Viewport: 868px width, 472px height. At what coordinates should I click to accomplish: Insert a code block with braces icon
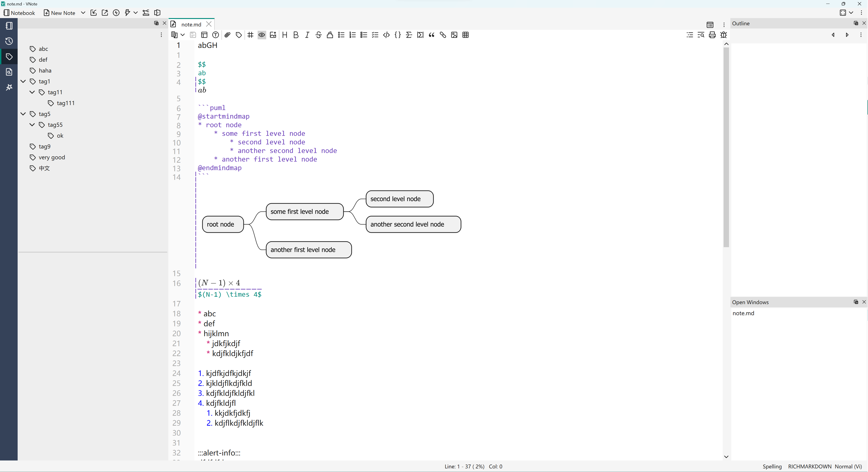tap(398, 35)
